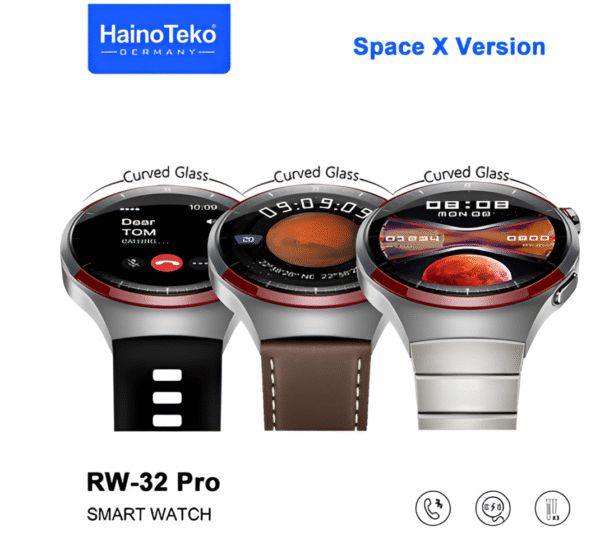Click the phone call feature icon

pos(433,508)
